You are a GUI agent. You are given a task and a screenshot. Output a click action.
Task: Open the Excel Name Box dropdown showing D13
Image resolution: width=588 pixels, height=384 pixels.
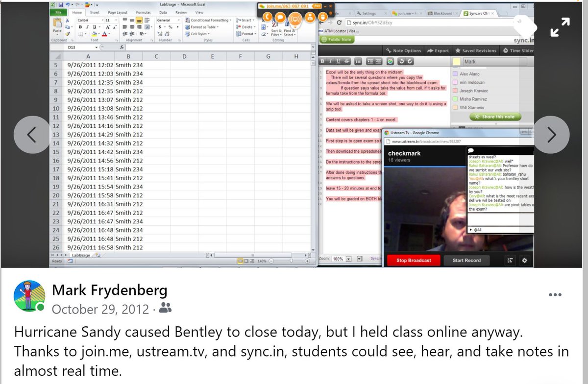(x=97, y=48)
